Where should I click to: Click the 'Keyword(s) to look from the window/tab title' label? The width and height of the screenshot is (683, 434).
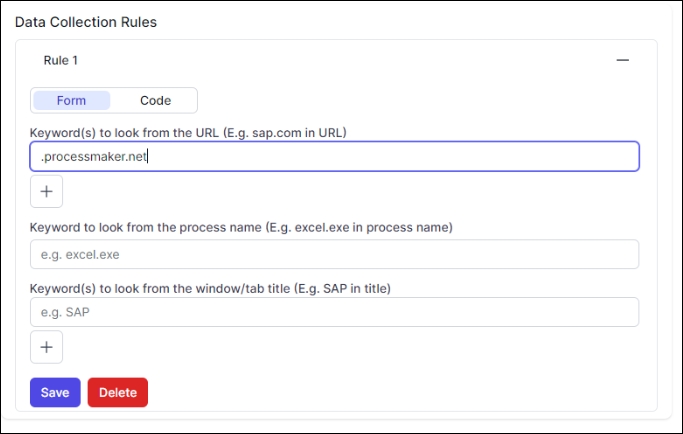coord(210,288)
